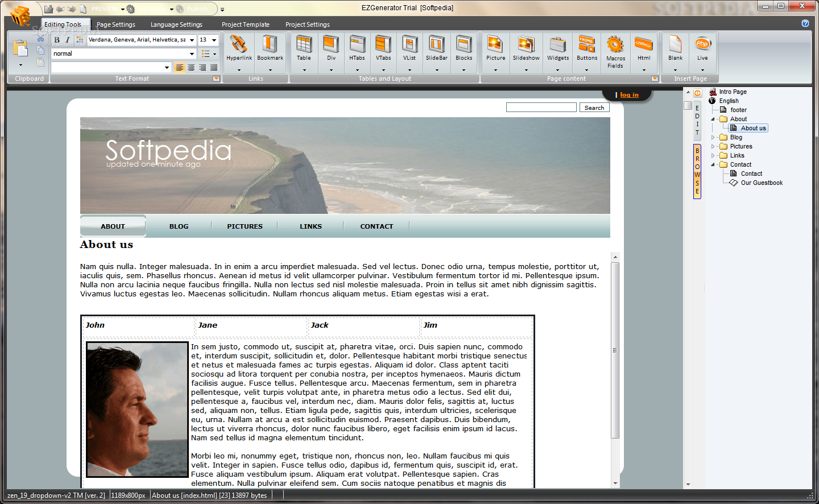Expand the Text Format group launcher
This screenshot has height=504, width=819.
(216, 79)
